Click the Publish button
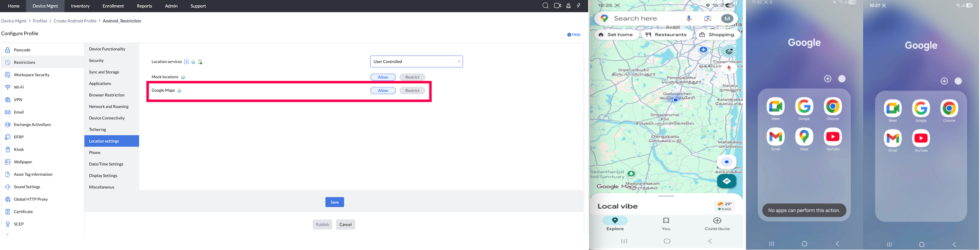Viewport: 980px width, 250px height. click(x=323, y=225)
